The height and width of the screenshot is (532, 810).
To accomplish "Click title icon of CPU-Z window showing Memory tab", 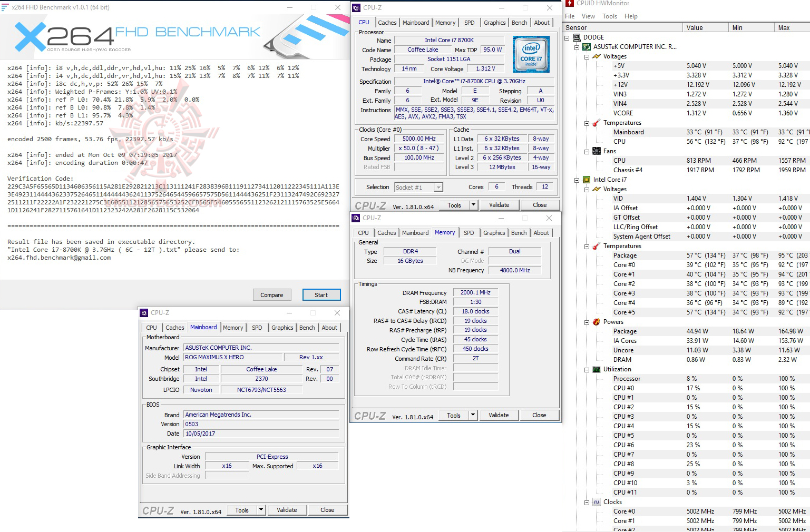I will (356, 218).
